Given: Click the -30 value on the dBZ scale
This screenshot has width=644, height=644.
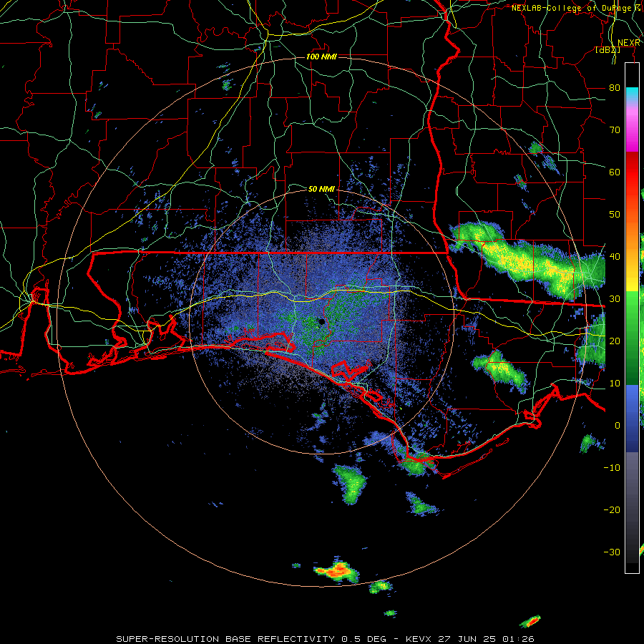Looking at the screenshot, I should pos(612,552).
